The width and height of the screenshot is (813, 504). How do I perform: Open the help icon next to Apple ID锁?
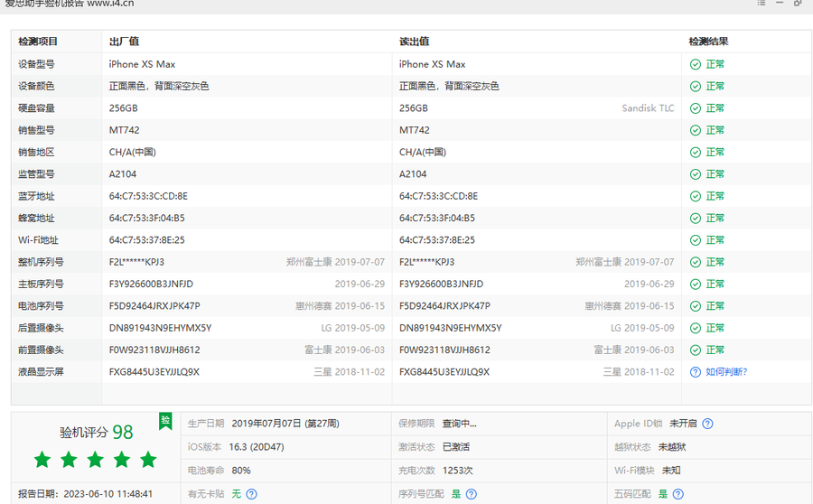(707, 424)
